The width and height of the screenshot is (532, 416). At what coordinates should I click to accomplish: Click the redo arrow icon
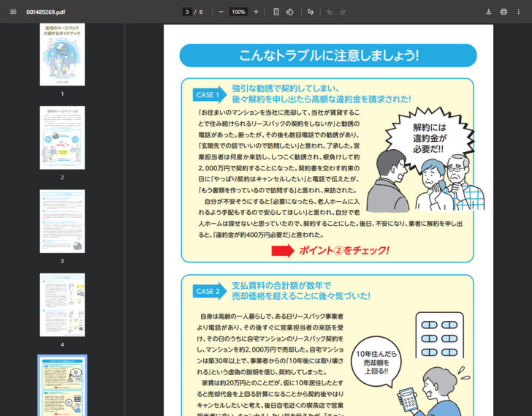click(x=343, y=12)
